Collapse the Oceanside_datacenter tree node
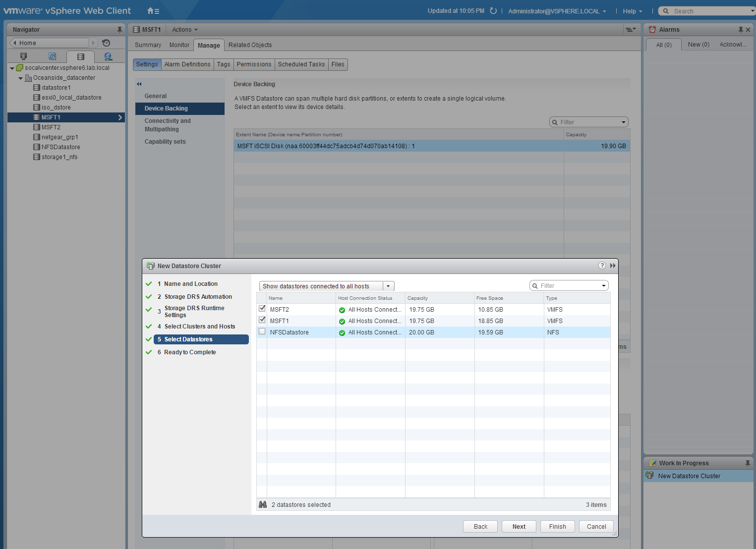Screen dimensions: 756x549 (x=20, y=78)
